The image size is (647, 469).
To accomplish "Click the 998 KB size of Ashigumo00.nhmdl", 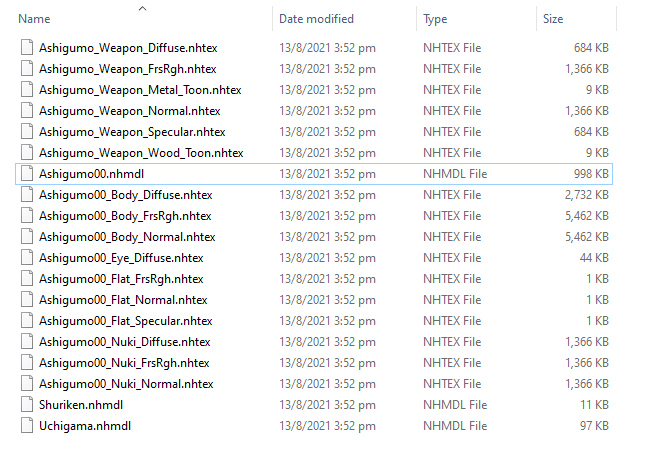I will click(591, 174).
